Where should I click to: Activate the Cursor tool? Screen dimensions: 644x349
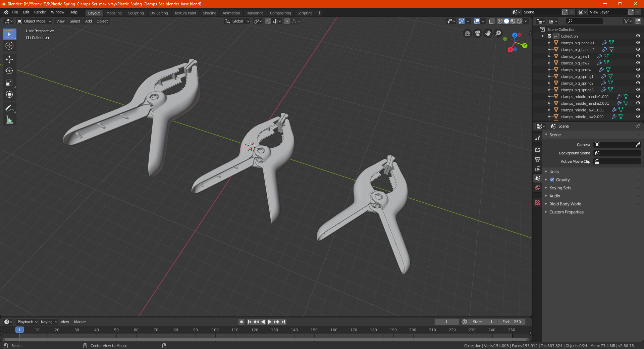(x=9, y=46)
